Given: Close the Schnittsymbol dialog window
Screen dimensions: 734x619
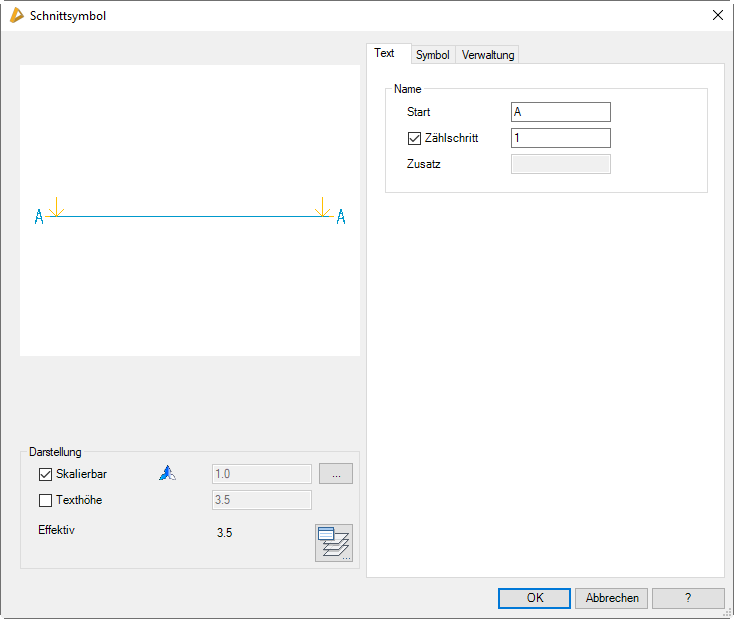Looking at the screenshot, I should tap(716, 16).
